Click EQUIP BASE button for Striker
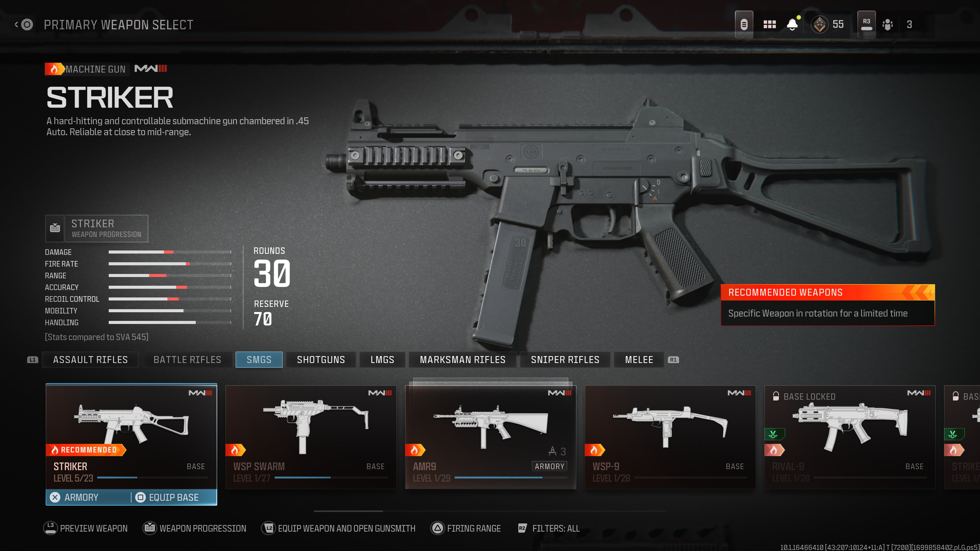The height and width of the screenshot is (551, 980). 174,497
